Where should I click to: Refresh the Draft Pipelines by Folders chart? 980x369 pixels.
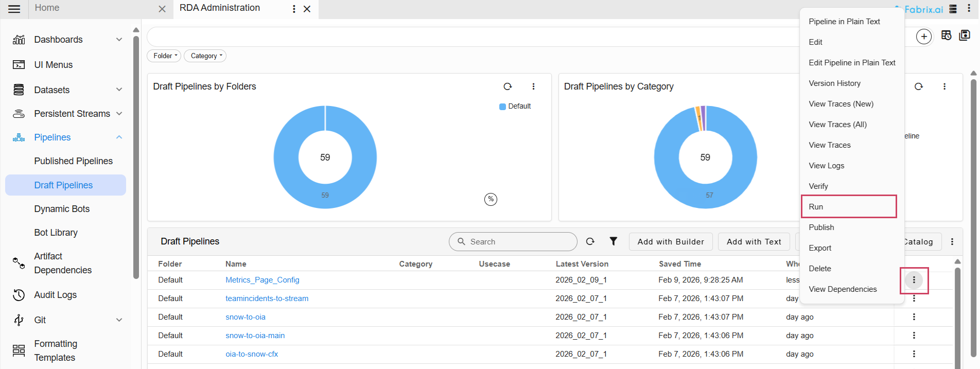[x=507, y=86]
